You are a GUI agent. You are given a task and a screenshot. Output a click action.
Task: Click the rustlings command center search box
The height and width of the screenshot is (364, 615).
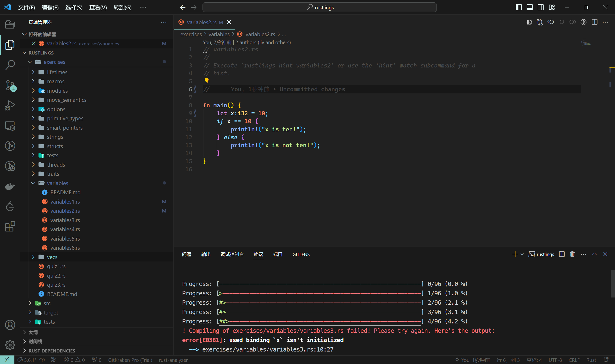coord(319,7)
